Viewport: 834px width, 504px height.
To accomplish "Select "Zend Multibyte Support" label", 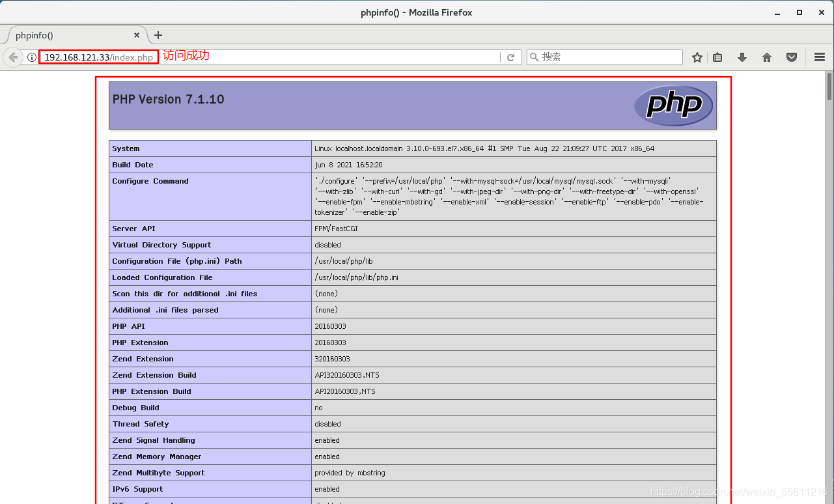I will tap(158, 473).
